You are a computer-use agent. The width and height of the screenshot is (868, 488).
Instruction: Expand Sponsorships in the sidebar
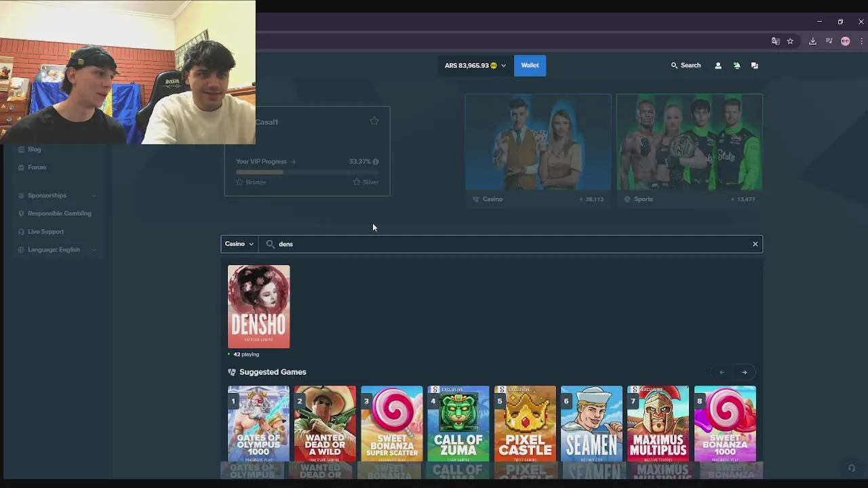[58, 195]
